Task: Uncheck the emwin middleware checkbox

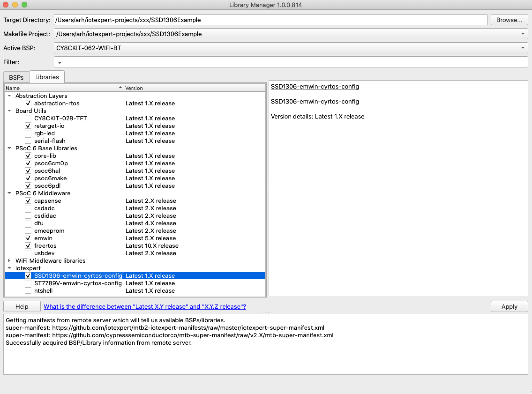Action: coord(28,238)
